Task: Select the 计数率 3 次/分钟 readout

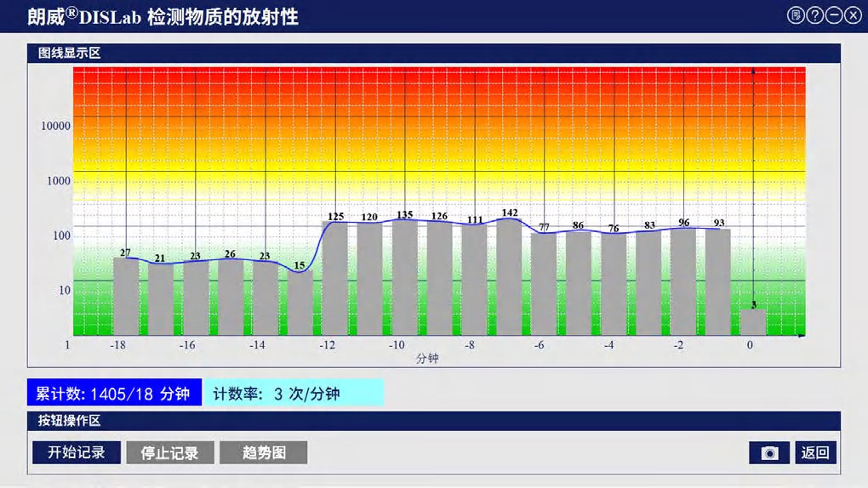Action: (294, 394)
